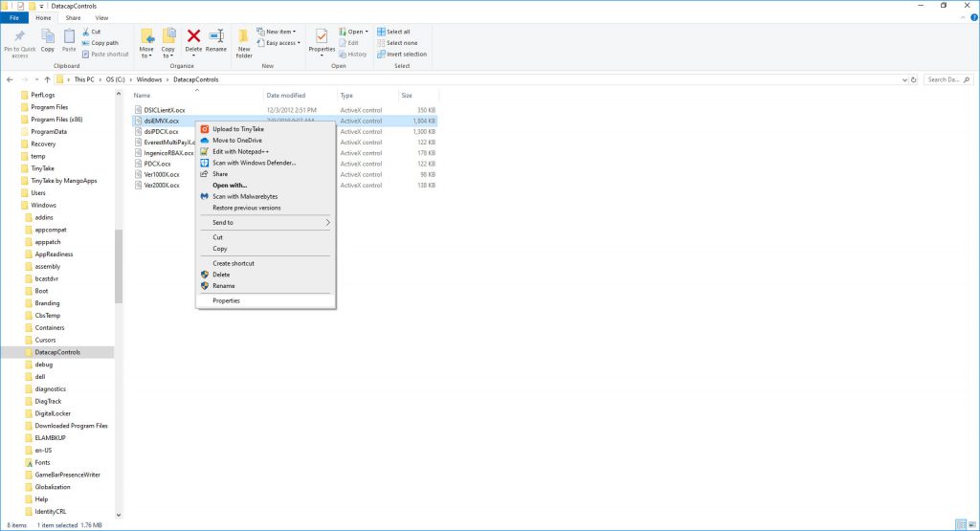Screen dimensions: 980x531
Task: Open the Easy access dropdown
Action: point(278,43)
